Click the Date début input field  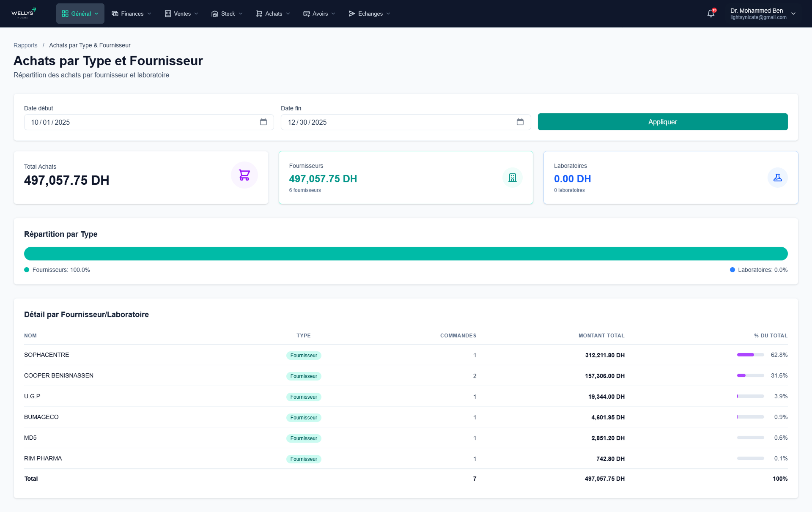(140, 122)
